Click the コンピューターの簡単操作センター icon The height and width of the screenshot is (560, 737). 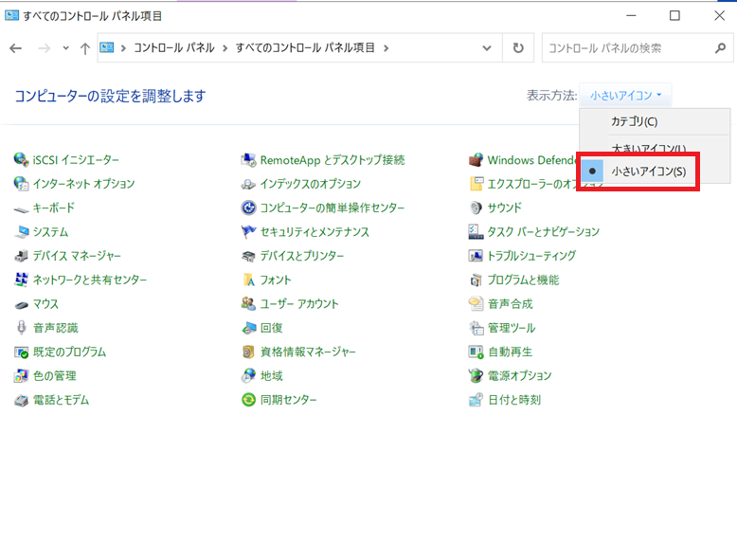(248, 208)
